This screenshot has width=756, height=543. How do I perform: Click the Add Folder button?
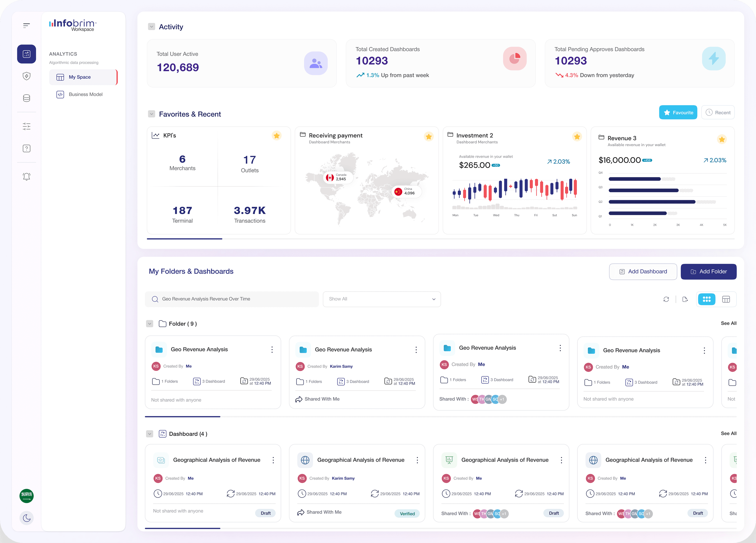[709, 271]
